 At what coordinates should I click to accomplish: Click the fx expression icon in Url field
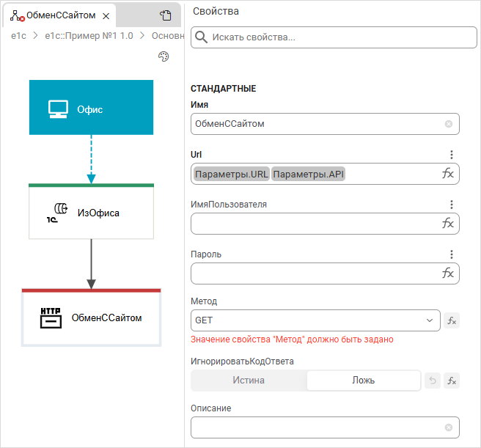(448, 174)
